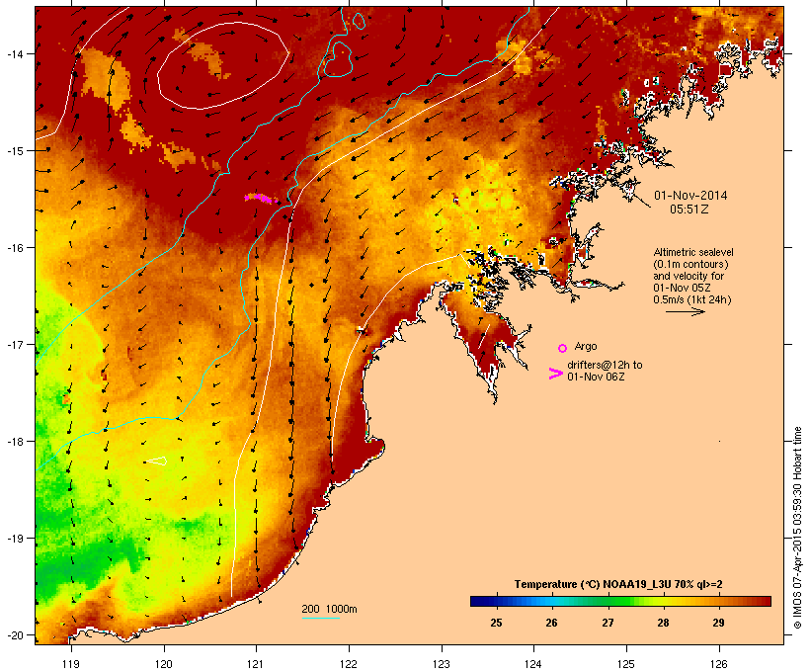Click the longitude axis label 126

click(718, 664)
